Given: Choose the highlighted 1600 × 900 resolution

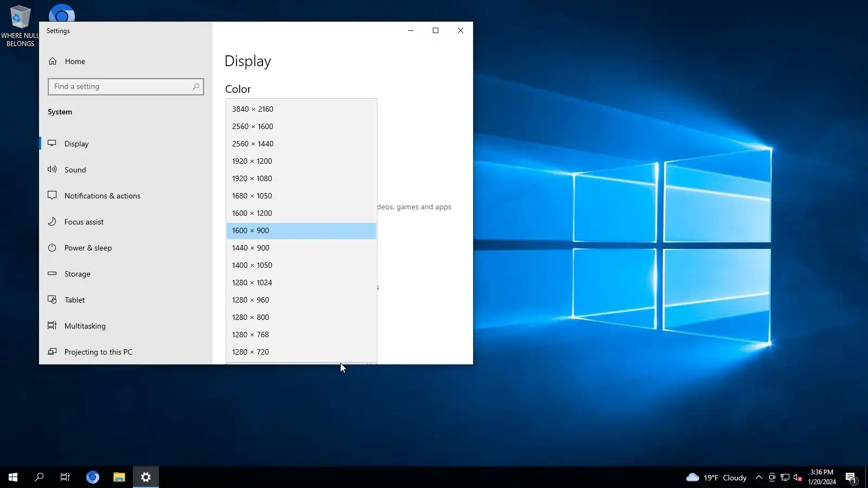Looking at the screenshot, I should point(302,230).
